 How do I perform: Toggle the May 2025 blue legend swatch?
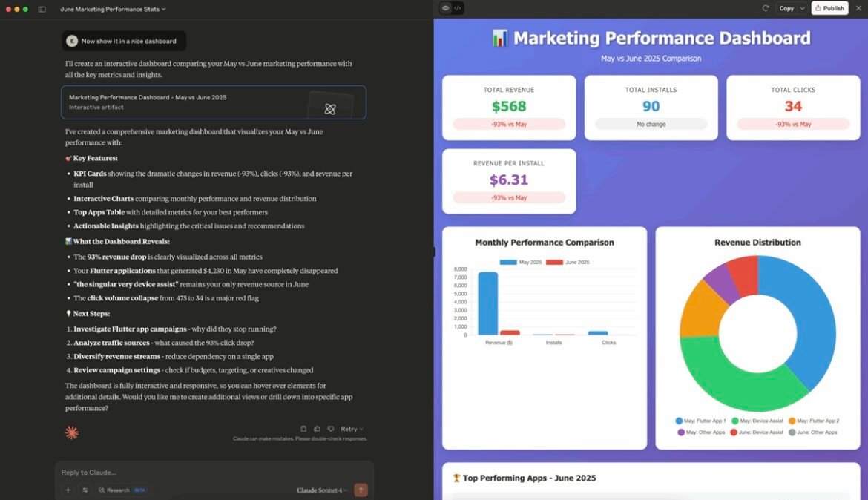pyautogui.click(x=508, y=263)
